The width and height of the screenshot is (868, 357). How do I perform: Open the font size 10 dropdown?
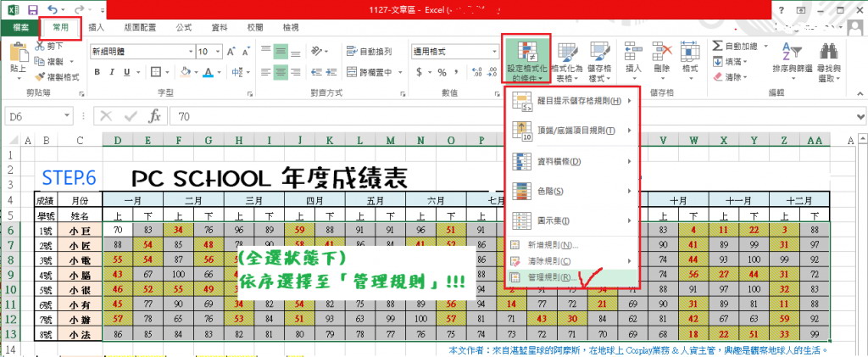218,52
